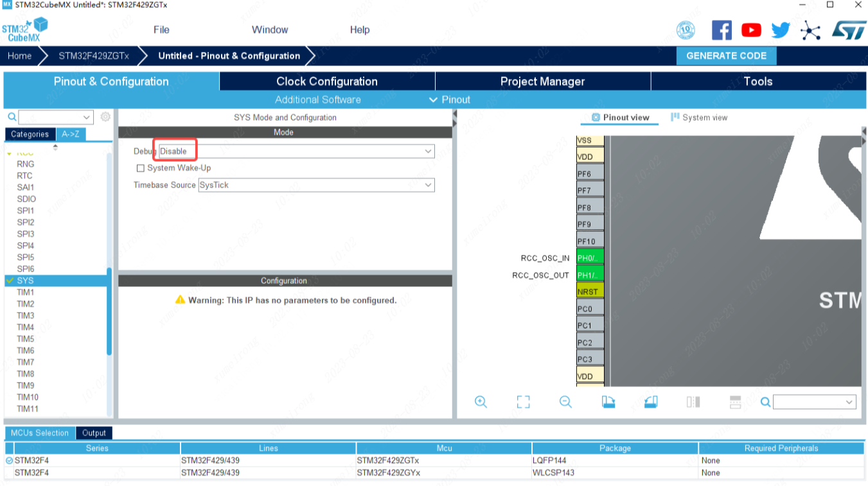Zoom out of the pinout view
The image size is (868, 486).
click(565, 402)
